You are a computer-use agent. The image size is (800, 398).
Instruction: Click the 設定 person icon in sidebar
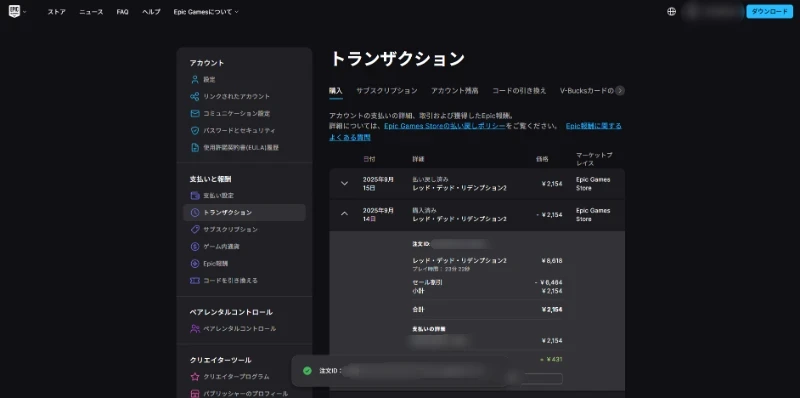click(x=194, y=80)
